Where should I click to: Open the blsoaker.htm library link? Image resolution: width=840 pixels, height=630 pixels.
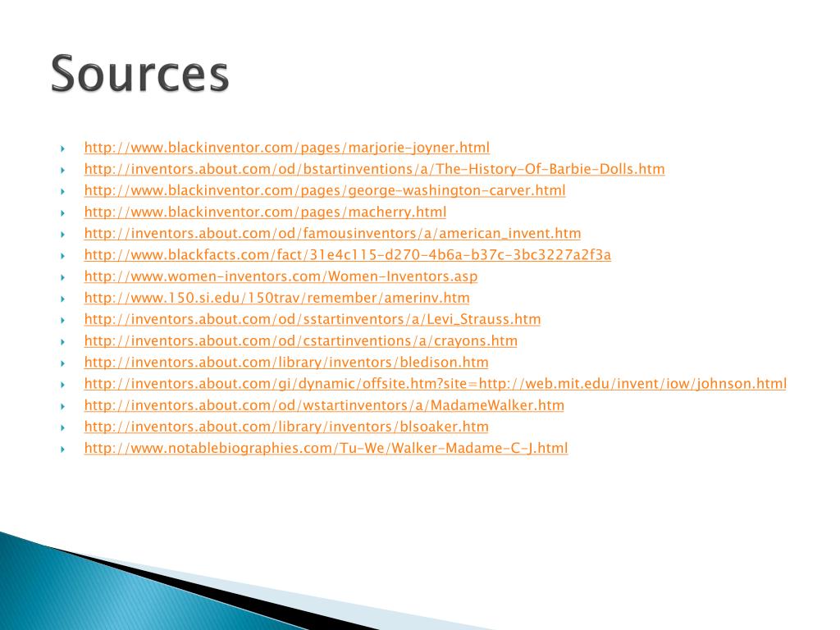tap(286, 427)
